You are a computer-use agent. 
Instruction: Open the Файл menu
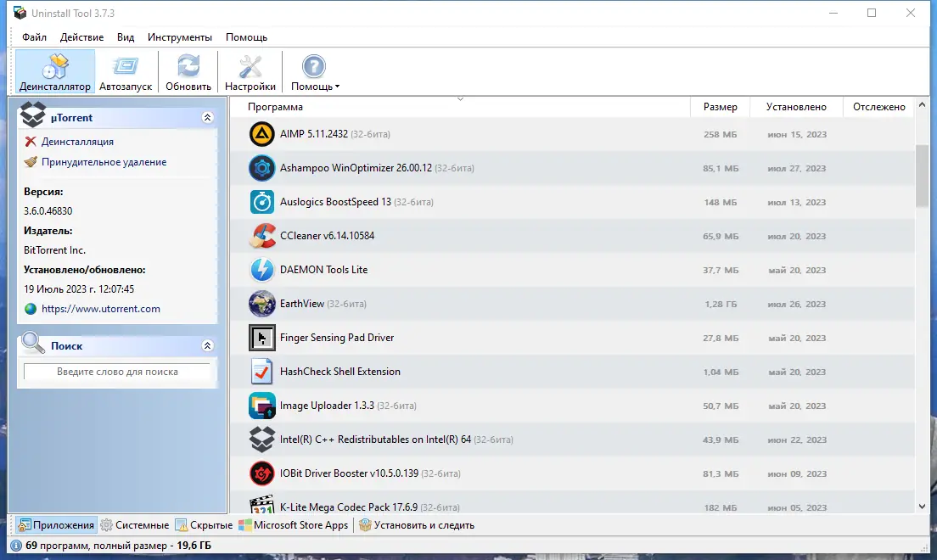click(x=33, y=37)
